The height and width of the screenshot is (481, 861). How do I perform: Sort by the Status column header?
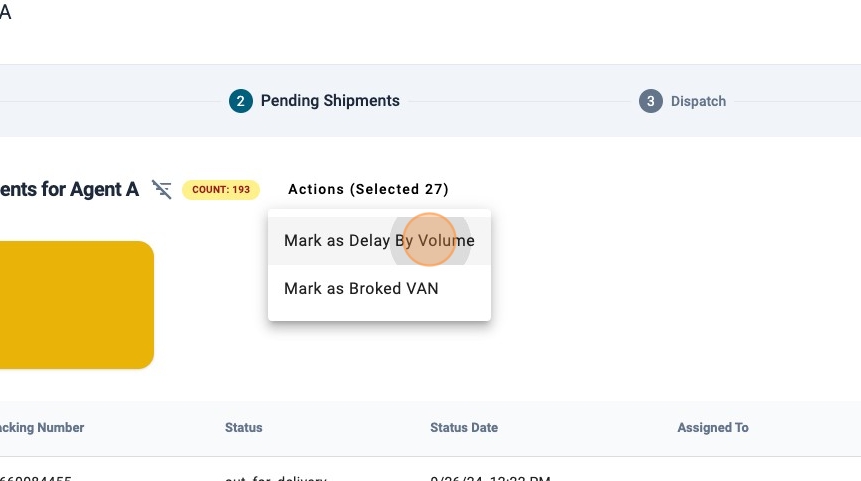click(244, 428)
